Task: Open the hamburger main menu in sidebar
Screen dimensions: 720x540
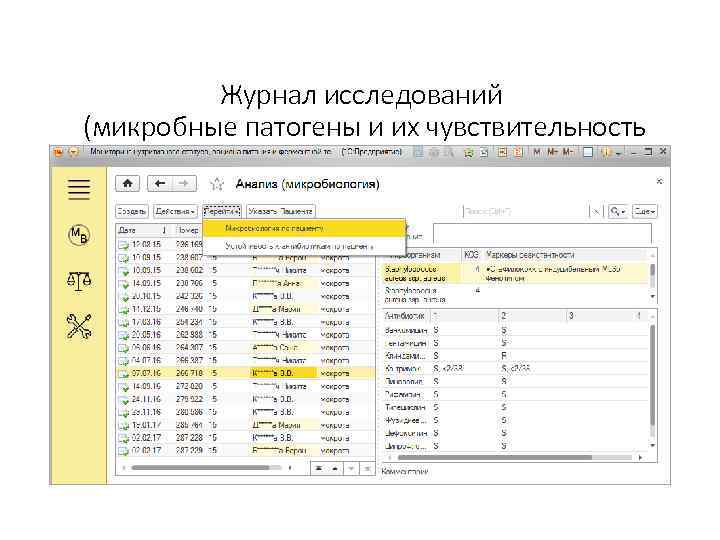Action: [x=79, y=189]
